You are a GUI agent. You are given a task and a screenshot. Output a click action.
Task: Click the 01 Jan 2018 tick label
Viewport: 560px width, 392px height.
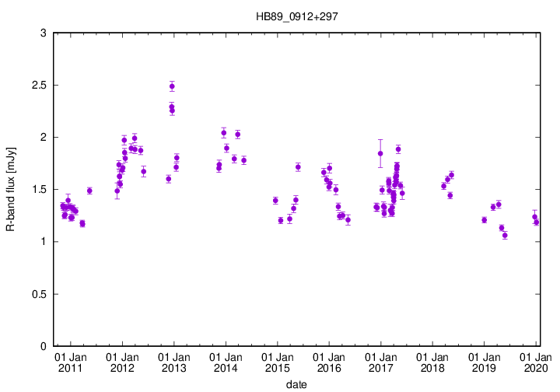pyautogui.click(x=432, y=362)
